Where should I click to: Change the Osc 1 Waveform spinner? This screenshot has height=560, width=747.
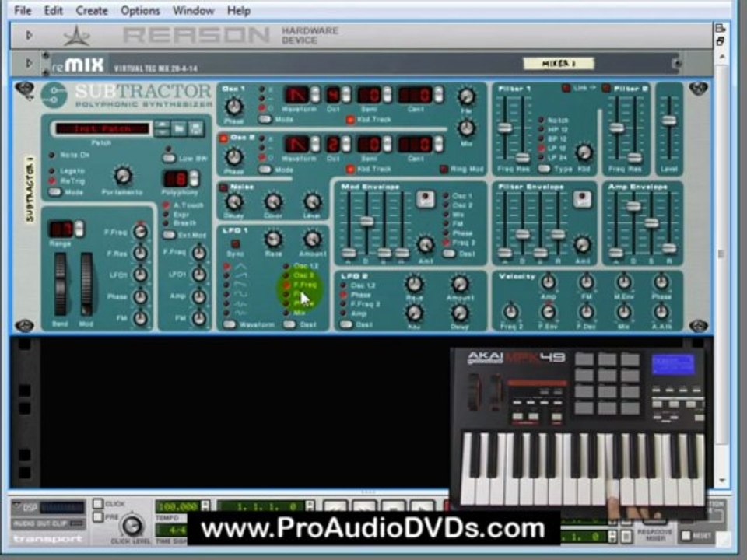click(x=315, y=95)
